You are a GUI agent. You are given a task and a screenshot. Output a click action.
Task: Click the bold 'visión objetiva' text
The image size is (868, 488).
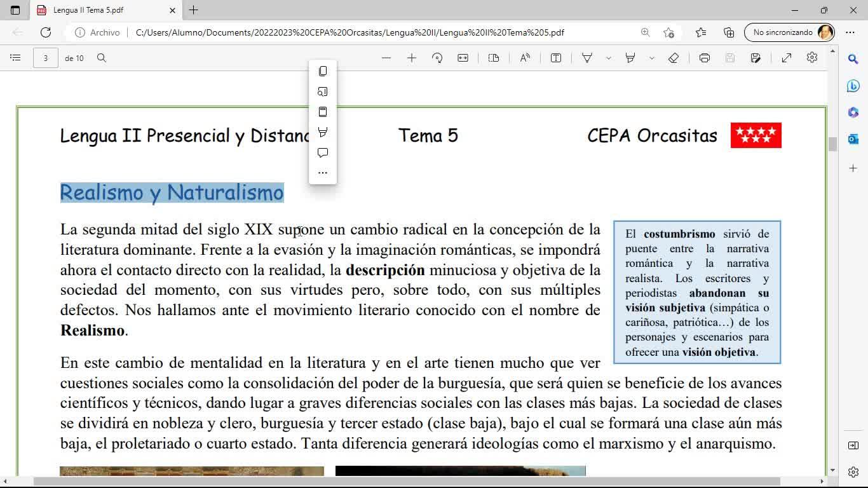(x=719, y=352)
